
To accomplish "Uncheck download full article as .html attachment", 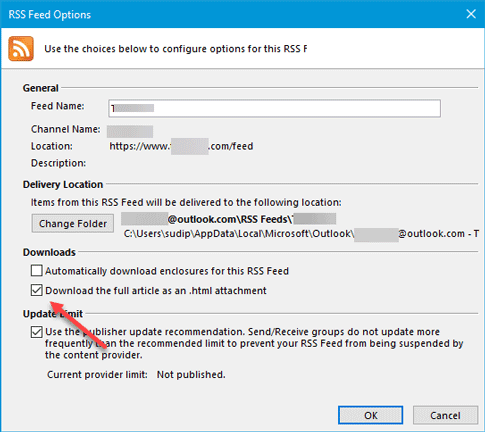I will [37, 290].
